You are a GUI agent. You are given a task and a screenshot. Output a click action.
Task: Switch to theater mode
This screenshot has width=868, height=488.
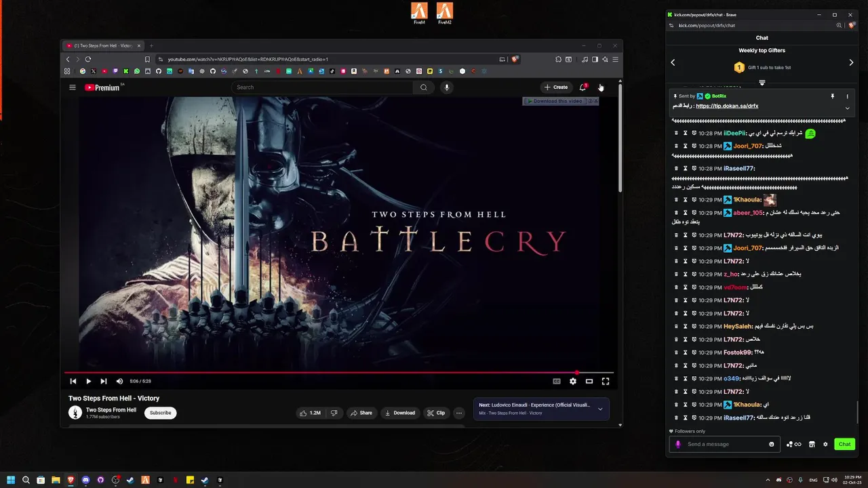pyautogui.click(x=589, y=382)
